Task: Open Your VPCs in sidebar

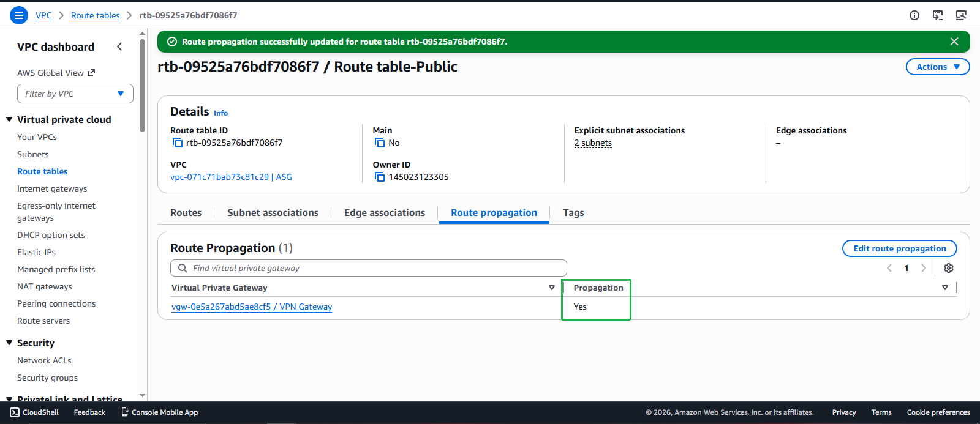Action: coord(37,137)
